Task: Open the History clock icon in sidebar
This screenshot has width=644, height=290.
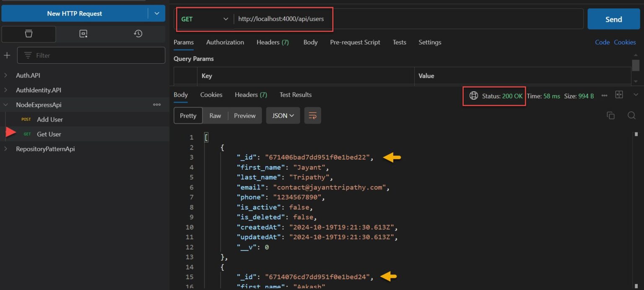Action: (x=138, y=34)
